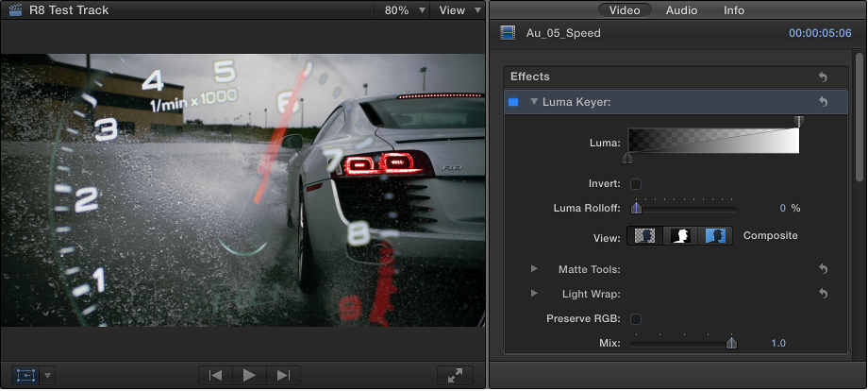868x391 pixels.
Task: Expand the Matte Tools section
Action: [x=534, y=268]
